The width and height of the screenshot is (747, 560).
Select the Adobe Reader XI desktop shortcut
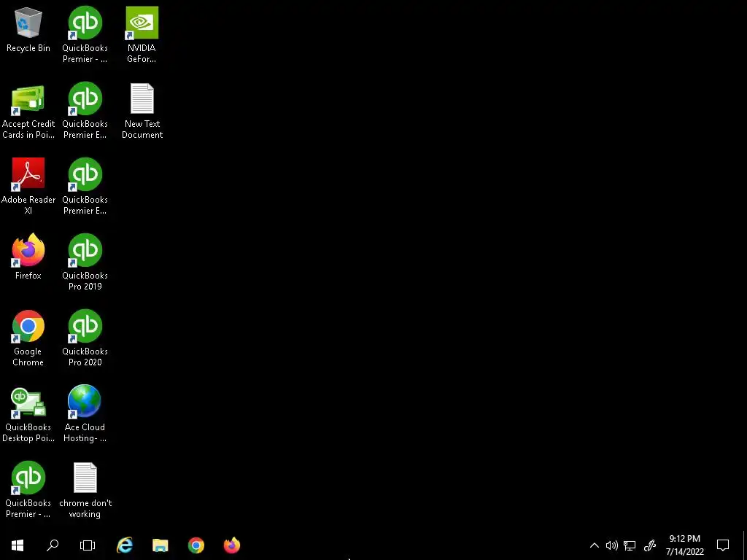point(28,187)
